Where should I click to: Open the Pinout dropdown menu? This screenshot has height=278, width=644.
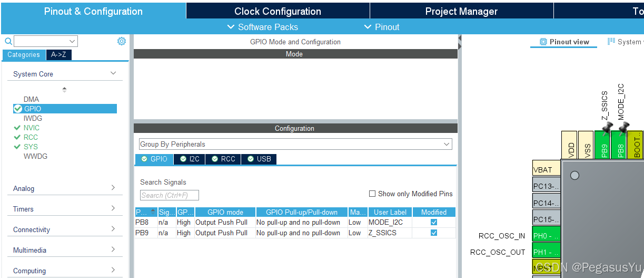click(x=382, y=27)
